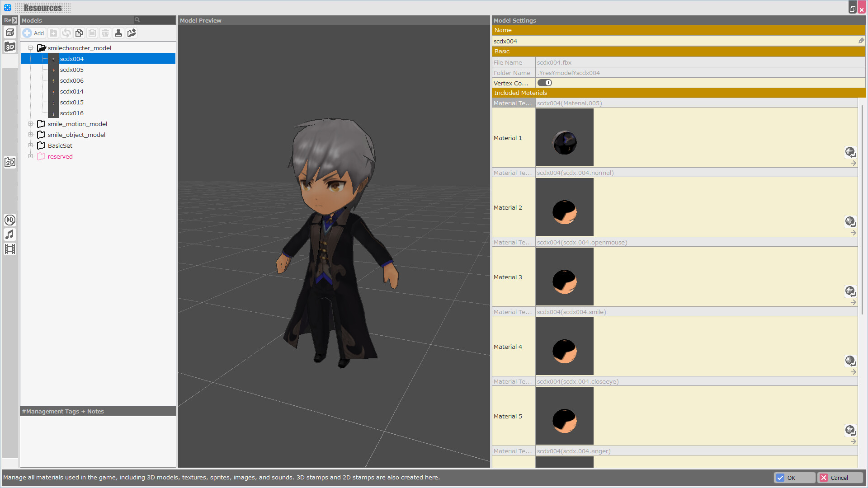Click the OK button

pos(795,478)
